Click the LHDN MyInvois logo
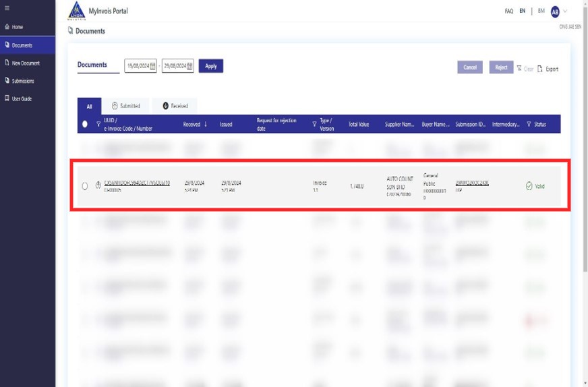 click(77, 11)
